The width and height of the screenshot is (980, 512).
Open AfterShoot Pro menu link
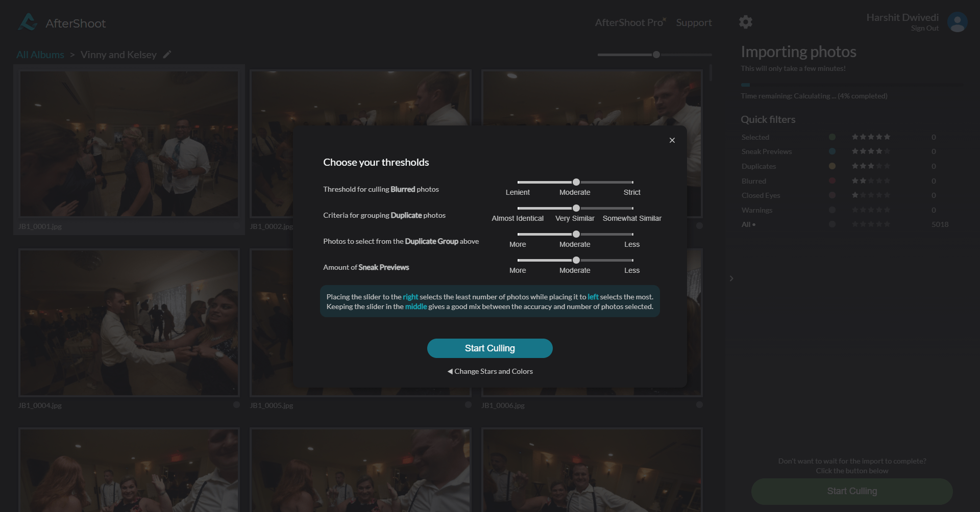(630, 22)
